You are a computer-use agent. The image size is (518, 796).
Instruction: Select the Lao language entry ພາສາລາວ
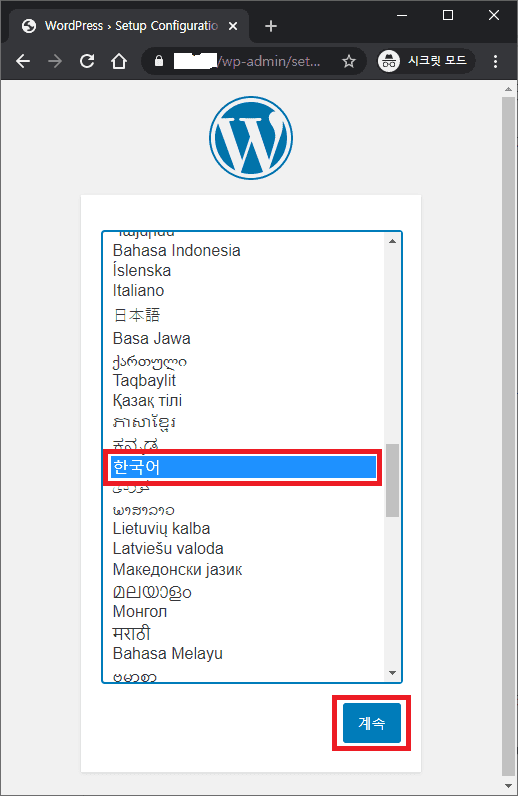[x=244, y=510]
